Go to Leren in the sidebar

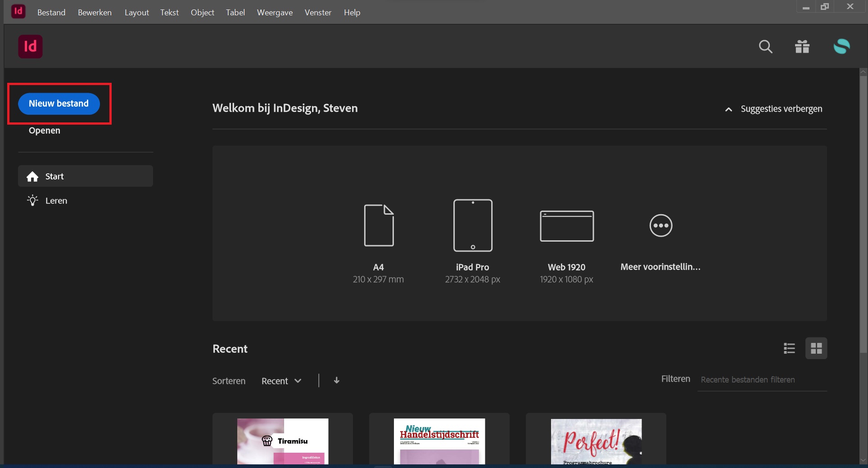point(86,200)
